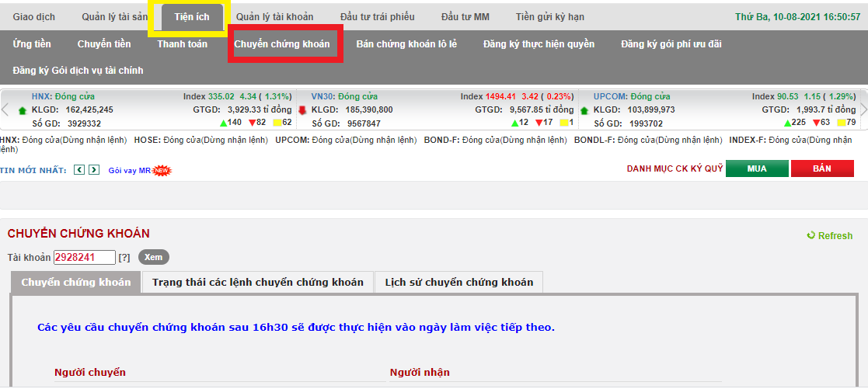Open the Tiền gửi kỳ hạn tab
868x389 pixels.
click(549, 16)
